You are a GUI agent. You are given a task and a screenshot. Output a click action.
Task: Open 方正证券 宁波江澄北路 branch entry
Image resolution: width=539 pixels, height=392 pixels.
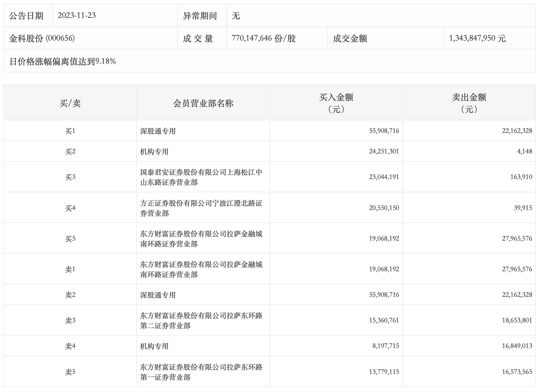point(201,208)
